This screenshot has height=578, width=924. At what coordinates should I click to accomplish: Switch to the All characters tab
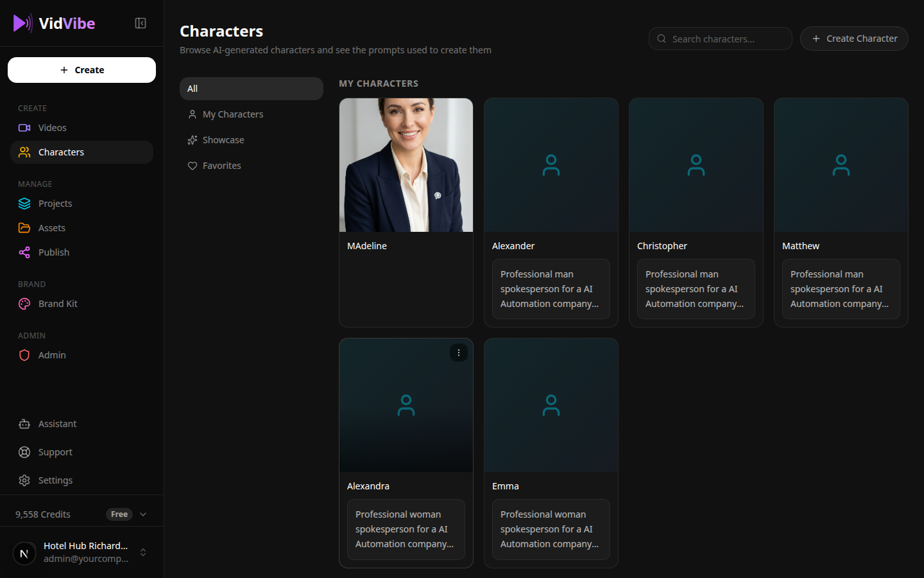point(251,88)
